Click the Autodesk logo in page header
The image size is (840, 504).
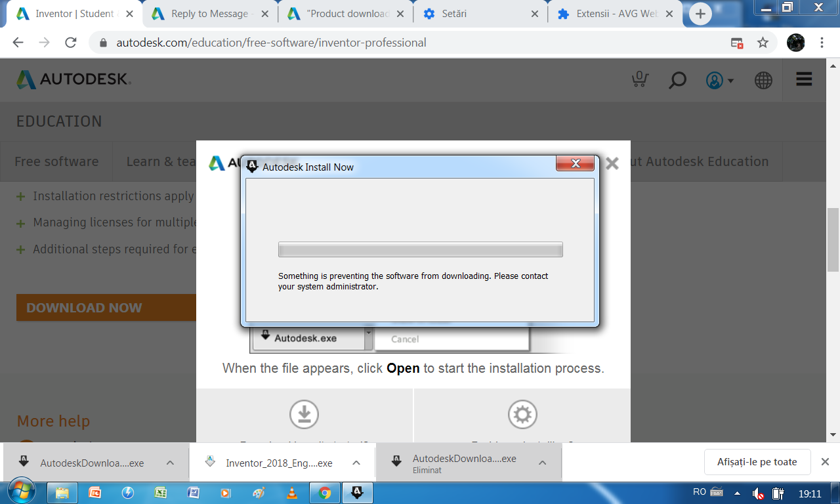point(74,79)
